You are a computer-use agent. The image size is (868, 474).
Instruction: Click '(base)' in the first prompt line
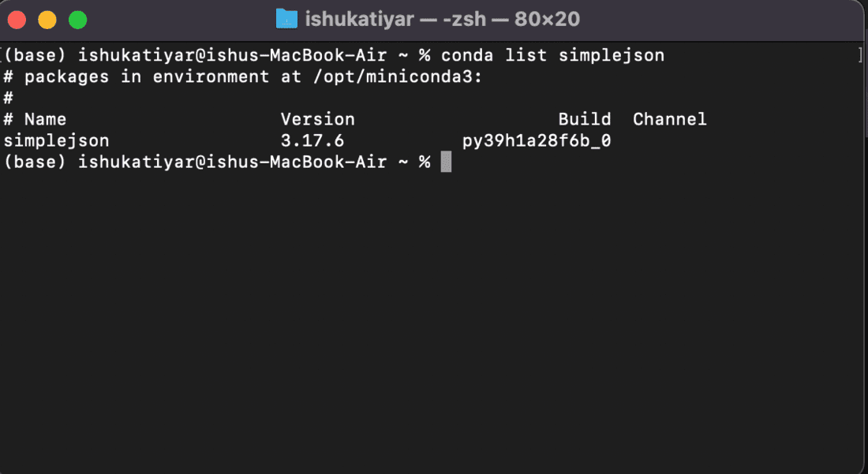coord(35,55)
